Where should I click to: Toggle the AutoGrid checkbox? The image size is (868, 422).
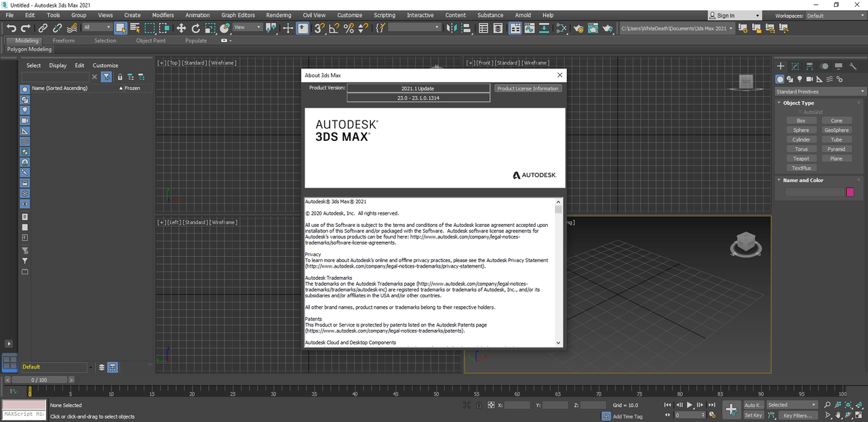point(801,112)
